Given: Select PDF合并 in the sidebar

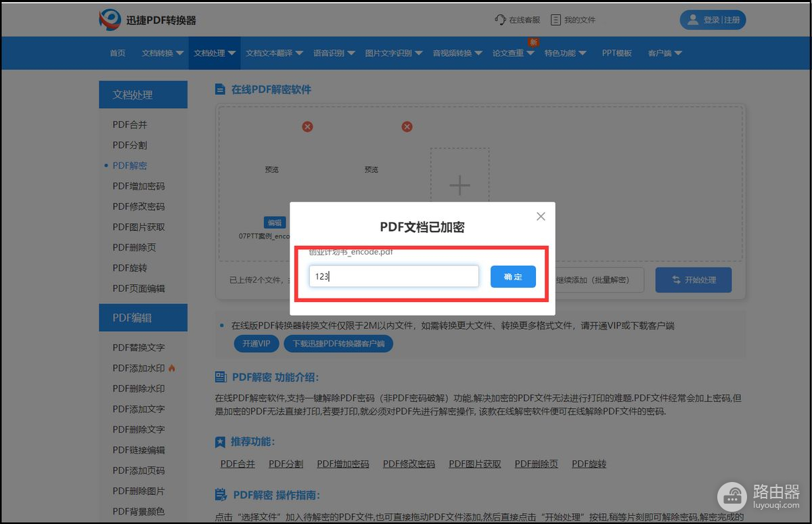Looking at the screenshot, I should pyautogui.click(x=130, y=125).
